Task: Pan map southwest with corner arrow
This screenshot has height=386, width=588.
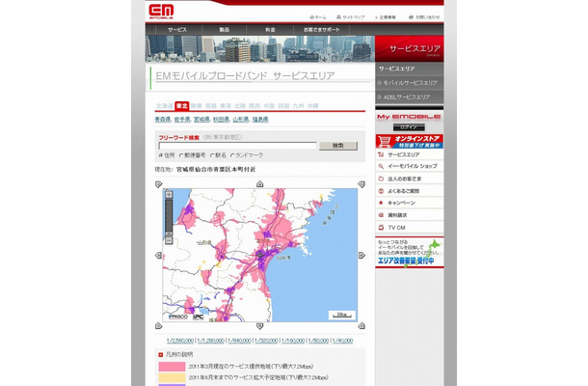Action: (x=158, y=325)
